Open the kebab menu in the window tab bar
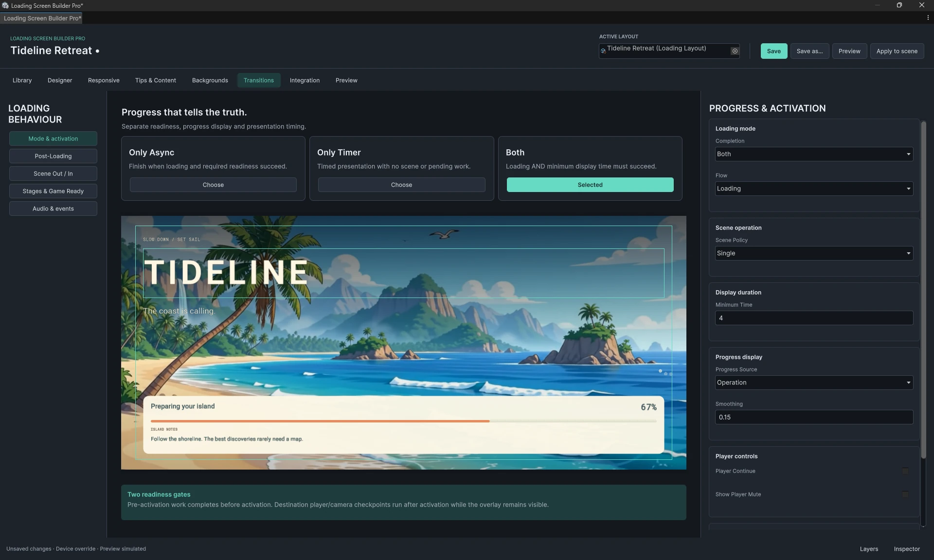This screenshot has height=560, width=934. [928, 17]
